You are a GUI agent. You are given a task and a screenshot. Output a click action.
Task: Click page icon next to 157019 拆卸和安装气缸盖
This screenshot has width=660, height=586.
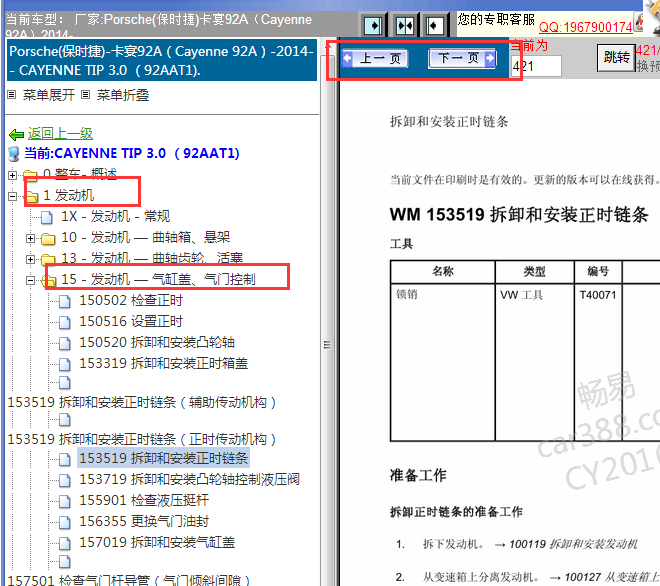(64, 543)
